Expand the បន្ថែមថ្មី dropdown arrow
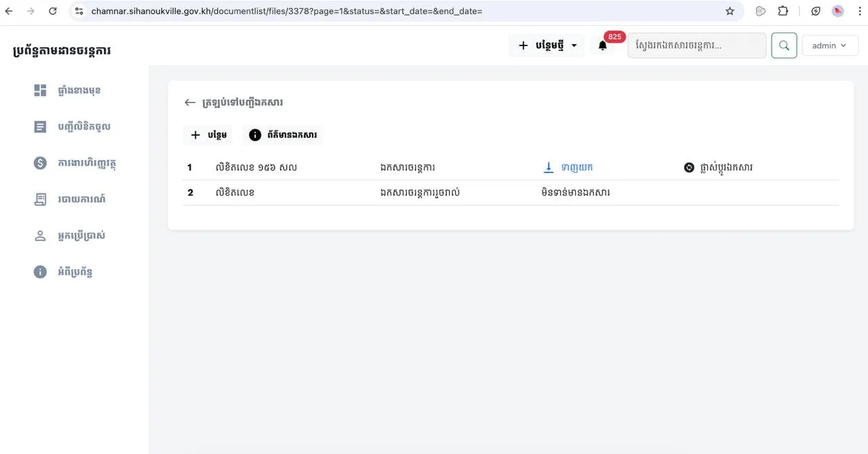The width and height of the screenshot is (868, 454). [x=574, y=45]
